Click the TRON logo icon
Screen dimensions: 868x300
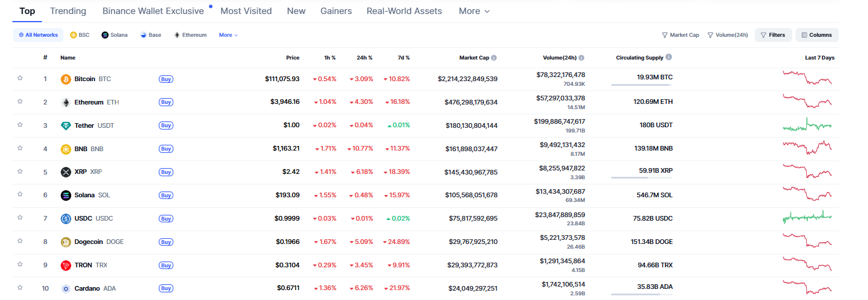tap(66, 266)
